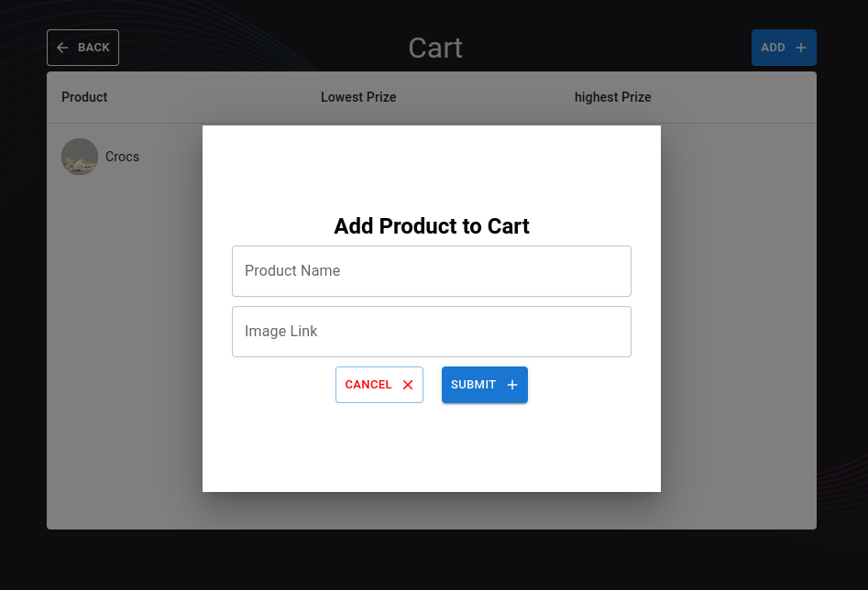
Task: Click the CANCEL button
Action: (379, 385)
